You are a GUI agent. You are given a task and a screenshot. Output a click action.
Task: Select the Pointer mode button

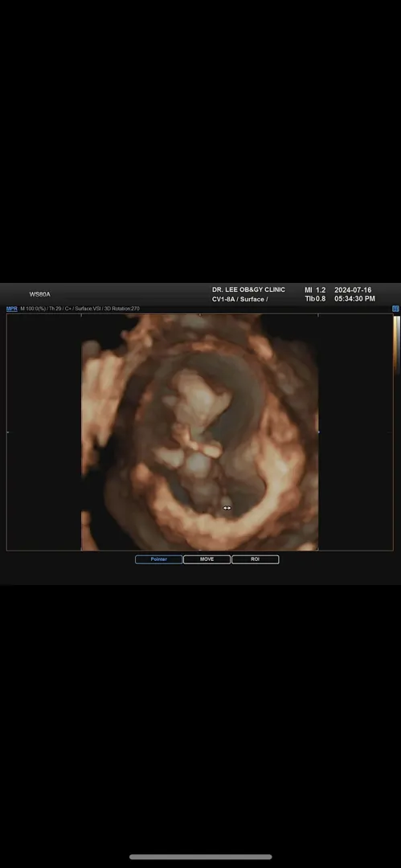pyautogui.click(x=158, y=559)
